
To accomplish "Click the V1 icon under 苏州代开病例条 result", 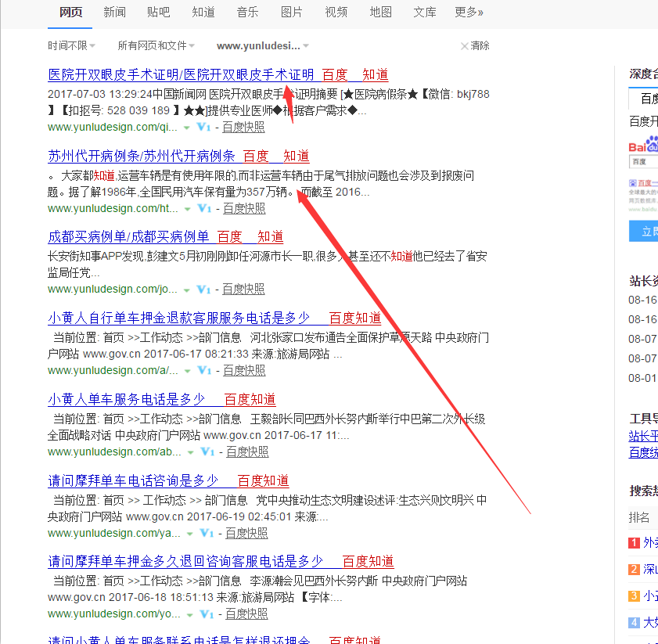I will pyautogui.click(x=204, y=208).
